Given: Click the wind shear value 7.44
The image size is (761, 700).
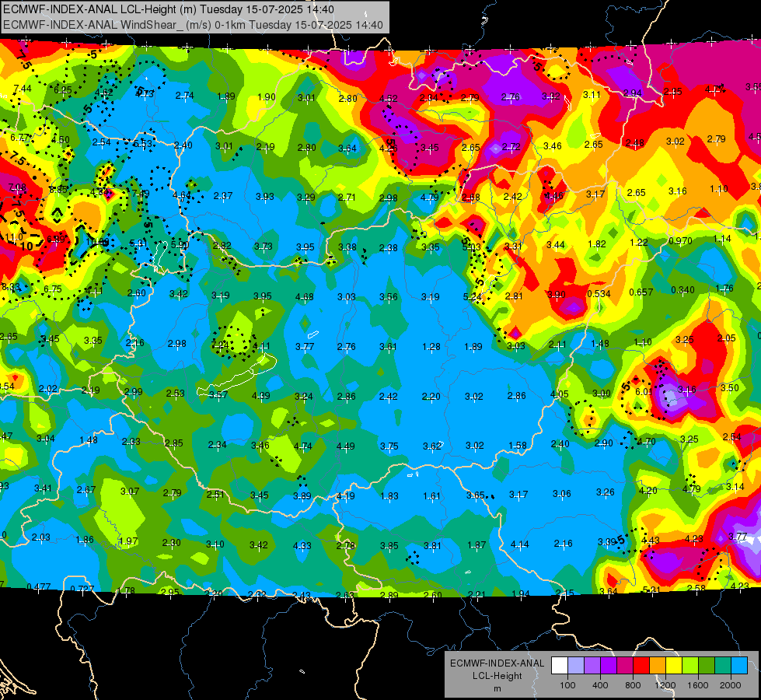Looking at the screenshot, I should (23, 89).
